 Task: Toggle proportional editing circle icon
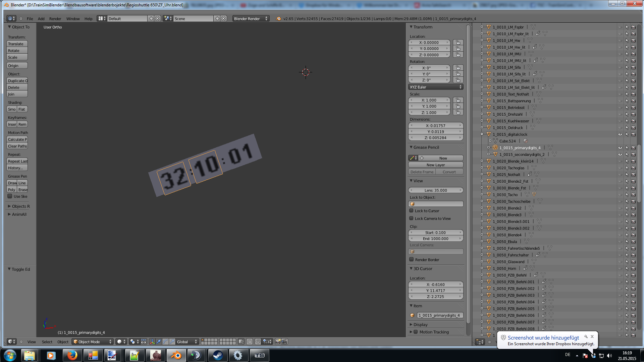pyautogui.click(x=250, y=342)
